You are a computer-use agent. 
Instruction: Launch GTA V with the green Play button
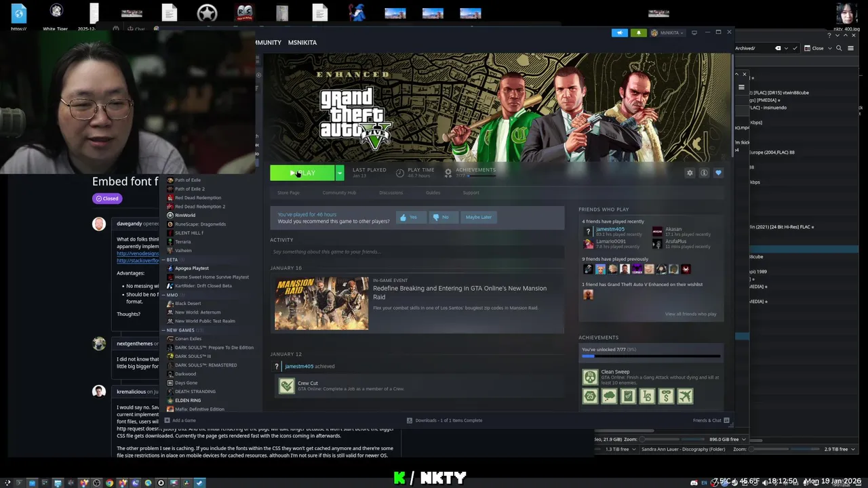[302, 173]
